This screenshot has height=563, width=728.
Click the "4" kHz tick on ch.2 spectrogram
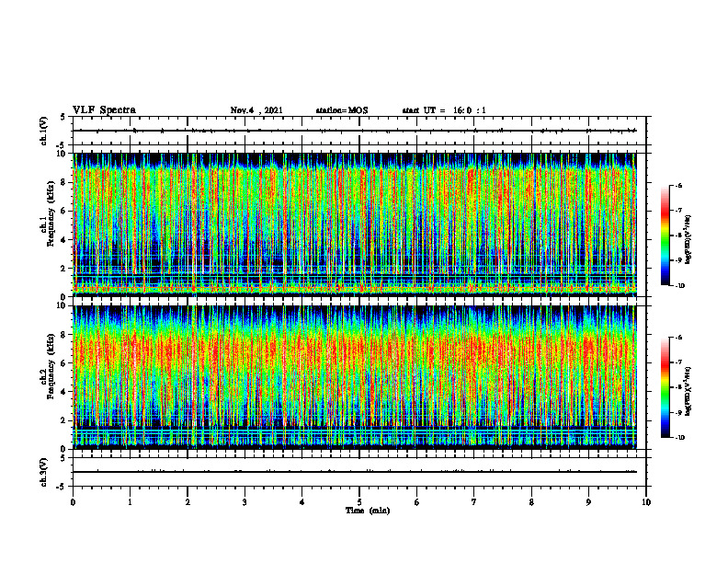tap(63, 392)
